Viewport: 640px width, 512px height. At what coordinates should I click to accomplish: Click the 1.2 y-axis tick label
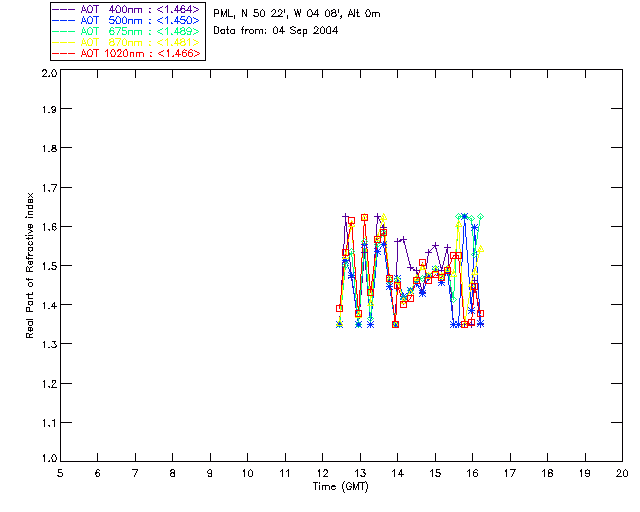[x=48, y=382]
